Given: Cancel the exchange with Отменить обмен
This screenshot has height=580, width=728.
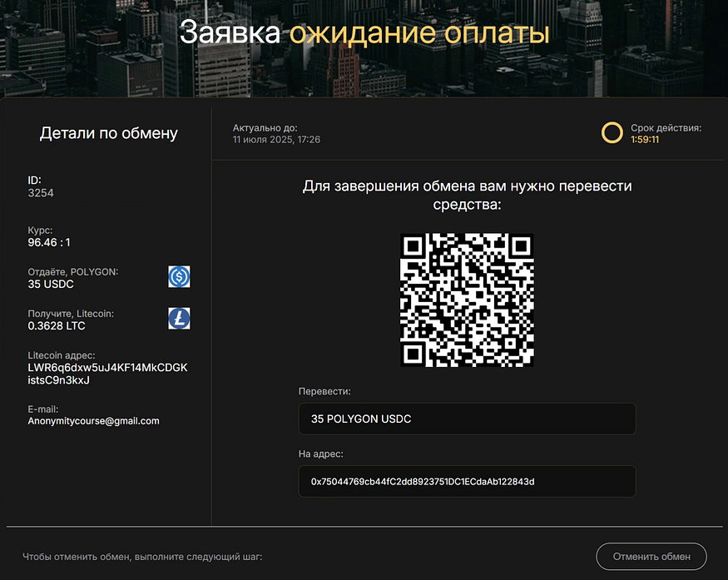Looking at the screenshot, I should [x=651, y=557].
